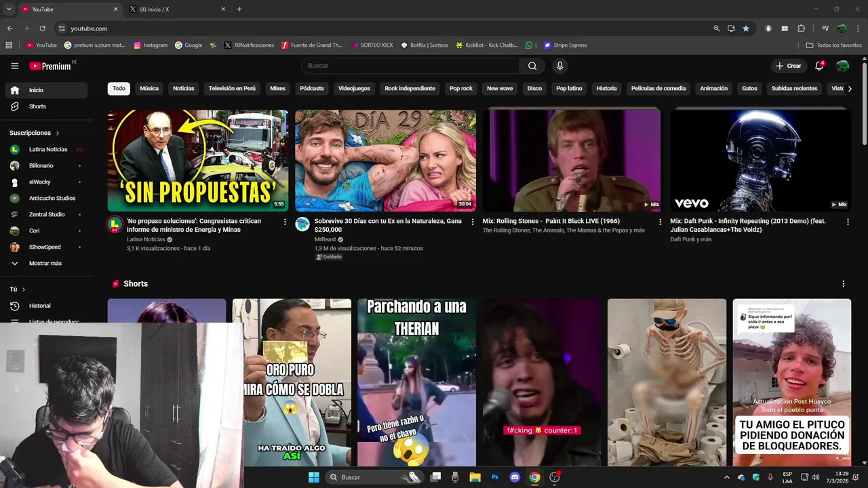Open the volume control in system tray
The width and height of the screenshot is (868, 488).
815,477
